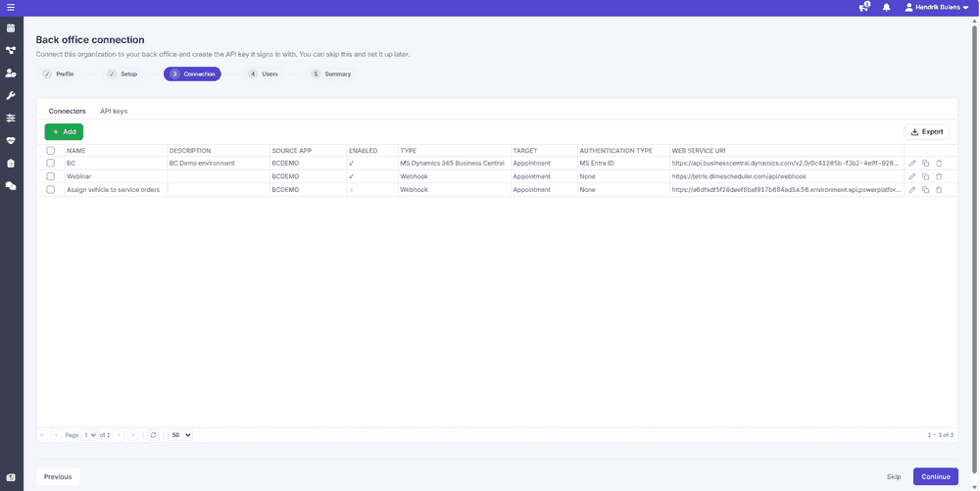
Task: Click the Export button
Action: point(927,131)
